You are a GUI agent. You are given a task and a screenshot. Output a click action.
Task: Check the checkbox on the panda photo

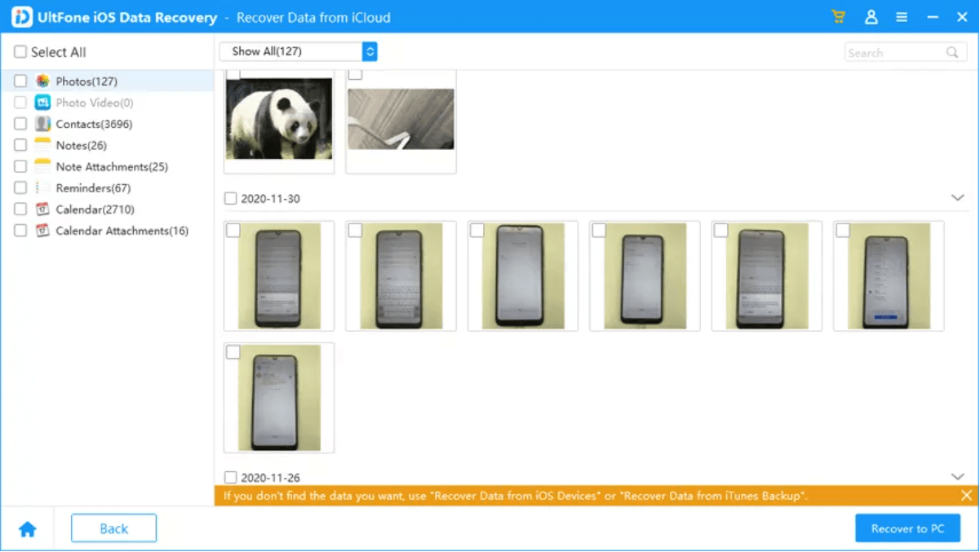[233, 73]
